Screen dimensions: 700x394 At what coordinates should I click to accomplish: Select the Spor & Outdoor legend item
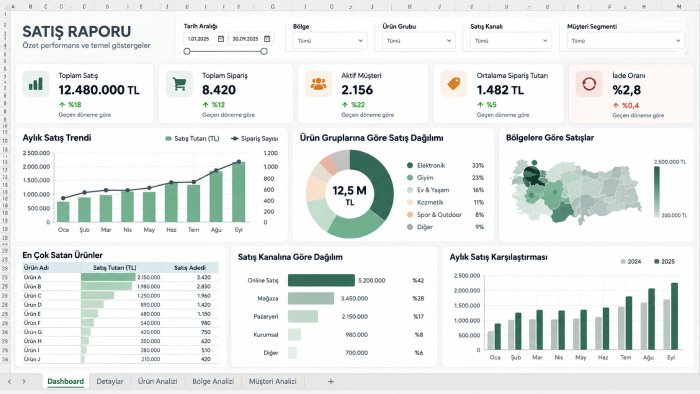pos(434,215)
